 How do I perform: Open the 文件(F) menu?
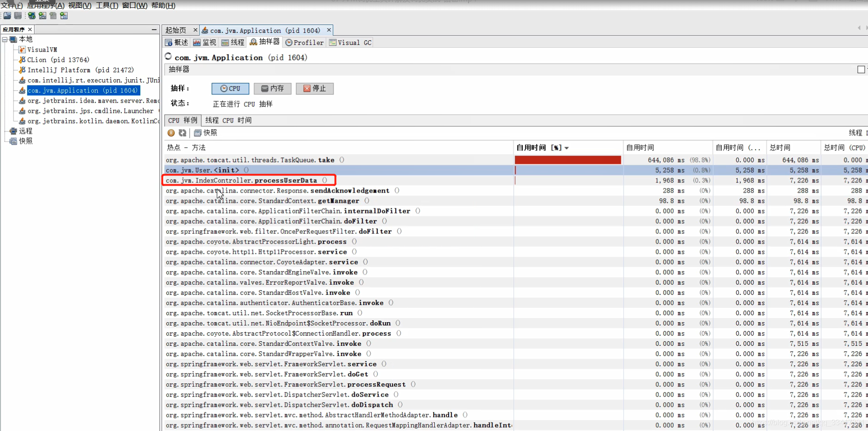[x=12, y=6]
